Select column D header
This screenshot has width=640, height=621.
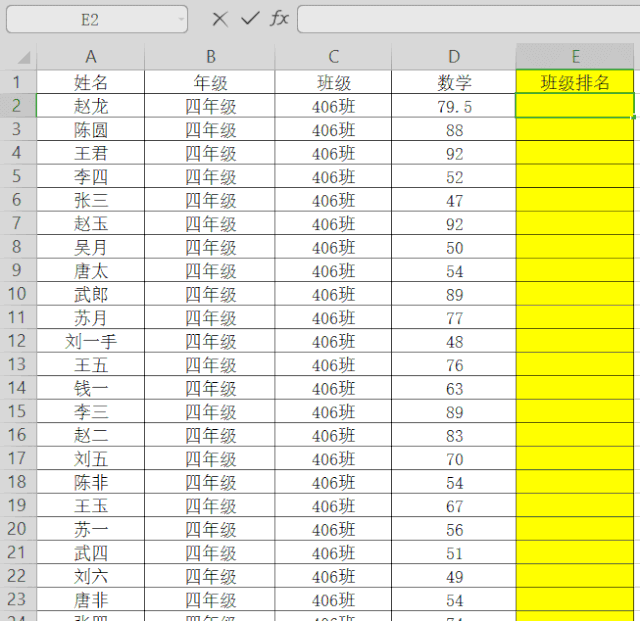point(454,57)
